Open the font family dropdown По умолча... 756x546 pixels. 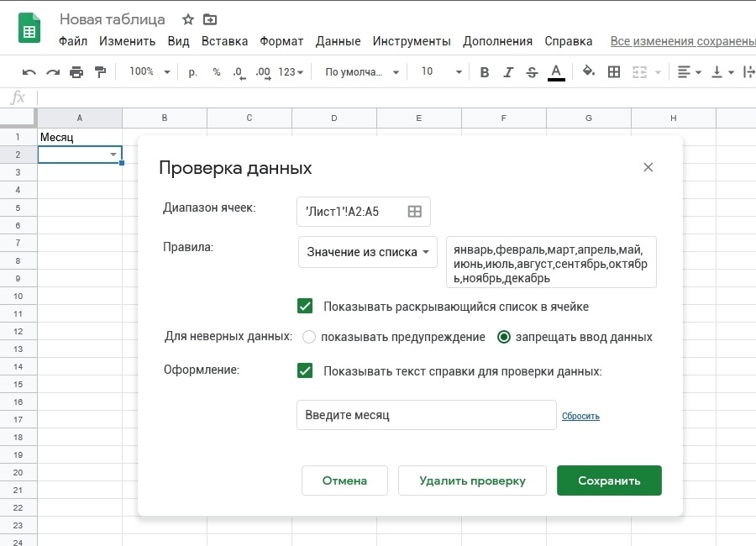[361, 72]
